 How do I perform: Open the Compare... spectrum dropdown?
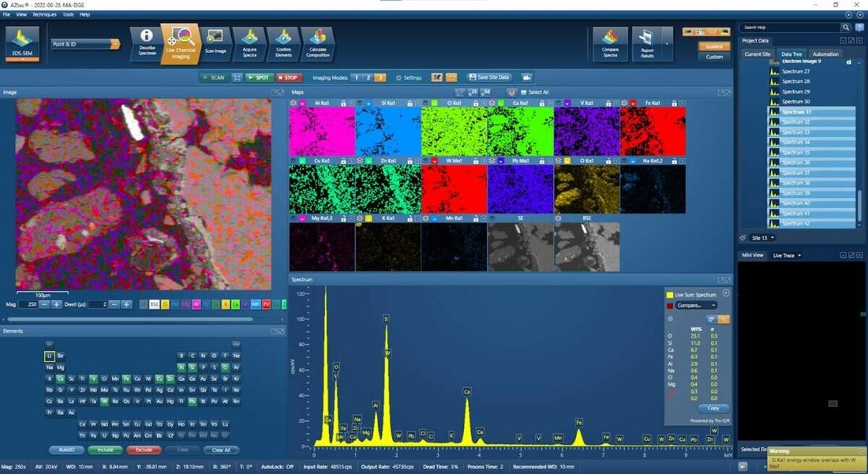pos(697,305)
